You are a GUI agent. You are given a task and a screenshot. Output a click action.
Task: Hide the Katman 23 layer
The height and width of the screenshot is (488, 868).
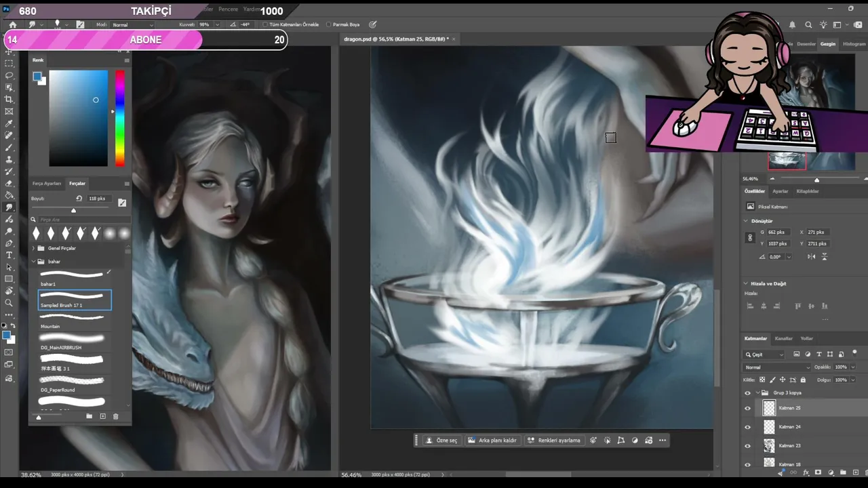click(748, 446)
